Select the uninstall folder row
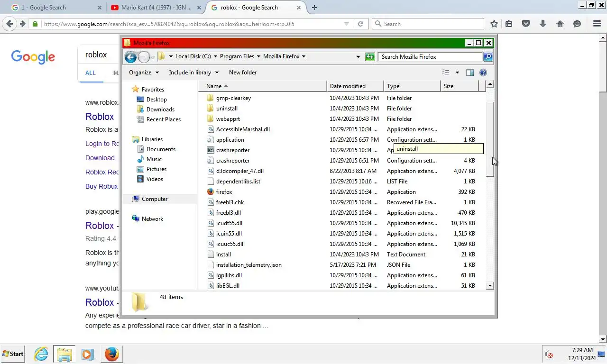 tap(342, 109)
